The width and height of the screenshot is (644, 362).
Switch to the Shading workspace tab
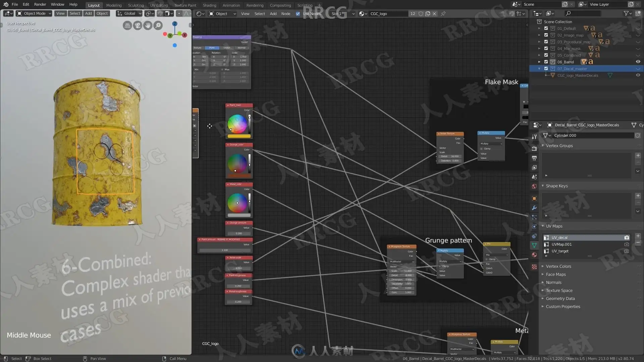pos(209,5)
